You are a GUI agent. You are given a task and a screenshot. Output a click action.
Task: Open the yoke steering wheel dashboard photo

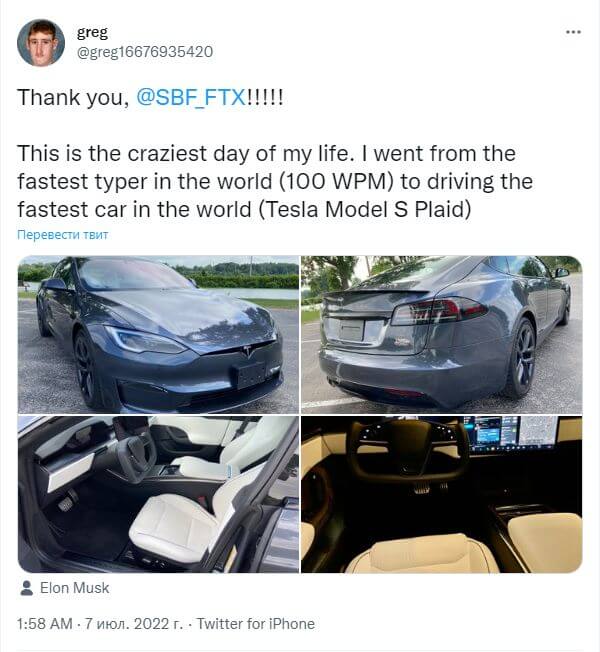[x=442, y=494]
